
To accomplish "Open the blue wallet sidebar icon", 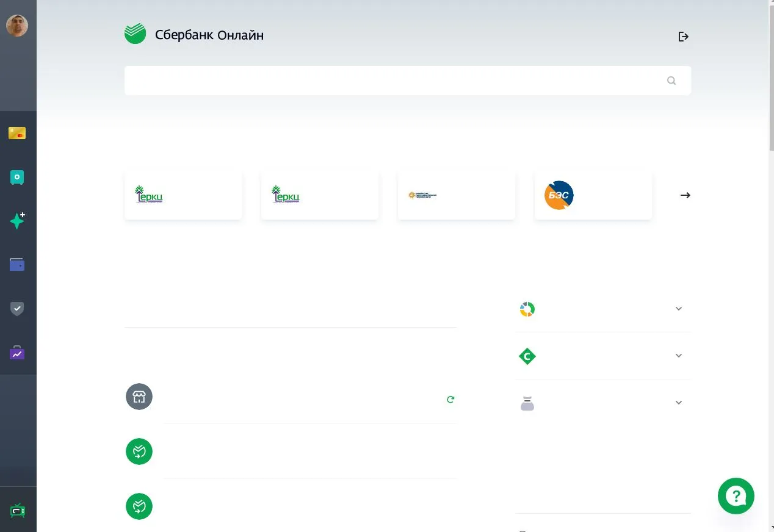I will pyautogui.click(x=17, y=265).
